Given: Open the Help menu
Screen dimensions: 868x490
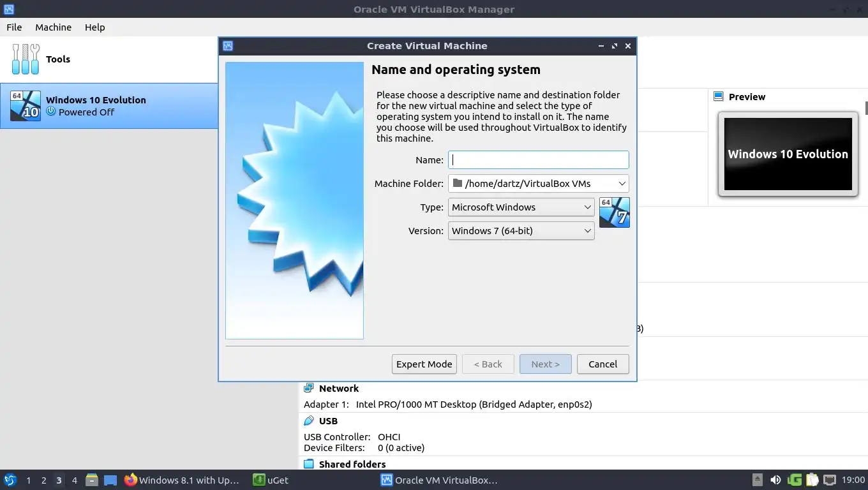Looking at the screenshot, I should (94, 27).
